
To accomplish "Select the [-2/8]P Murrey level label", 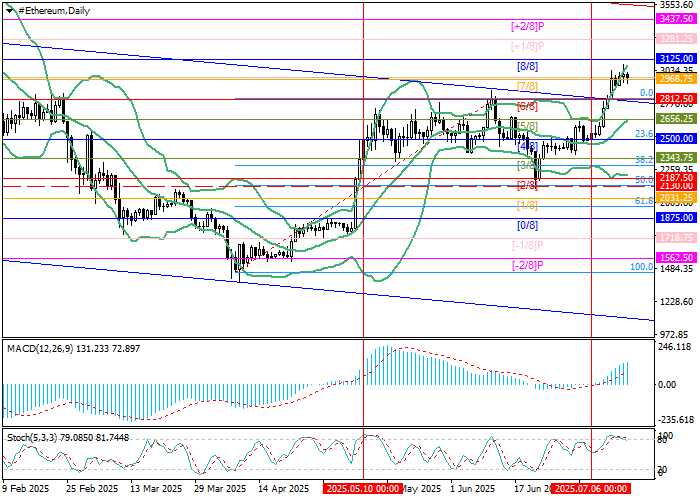I will click(527, 265).
